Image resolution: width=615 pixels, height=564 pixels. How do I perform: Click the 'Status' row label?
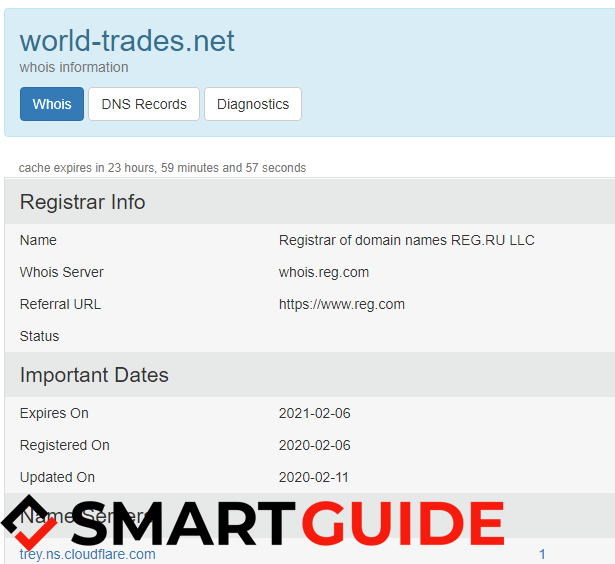pos(39,336)
